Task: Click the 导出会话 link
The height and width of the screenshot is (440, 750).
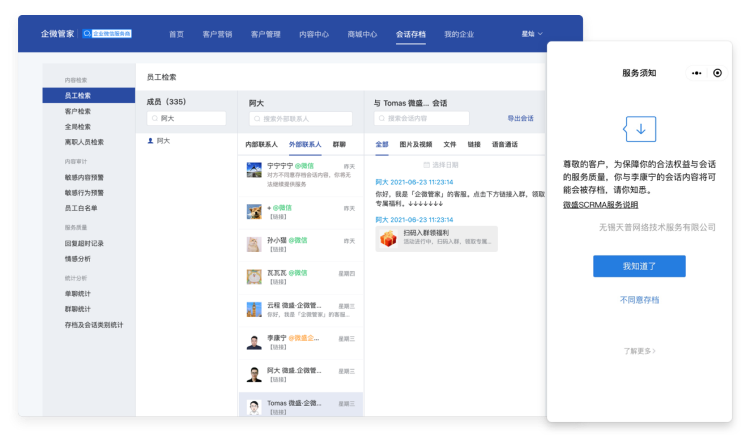Action: click(520, 118)
